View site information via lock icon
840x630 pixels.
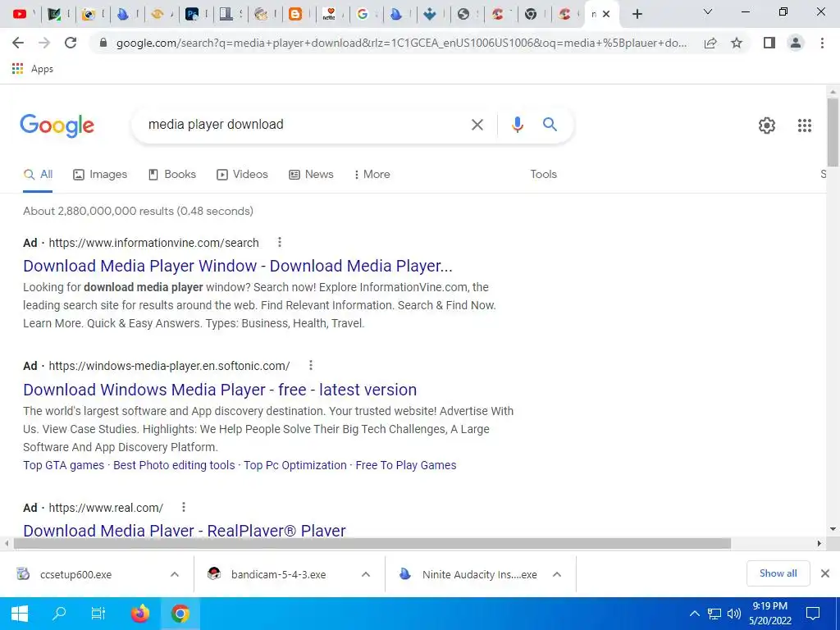coord(103,43)
